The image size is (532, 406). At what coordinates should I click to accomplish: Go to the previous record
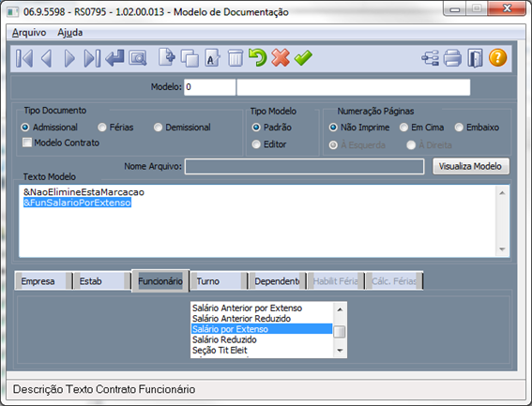click(47, 58)
